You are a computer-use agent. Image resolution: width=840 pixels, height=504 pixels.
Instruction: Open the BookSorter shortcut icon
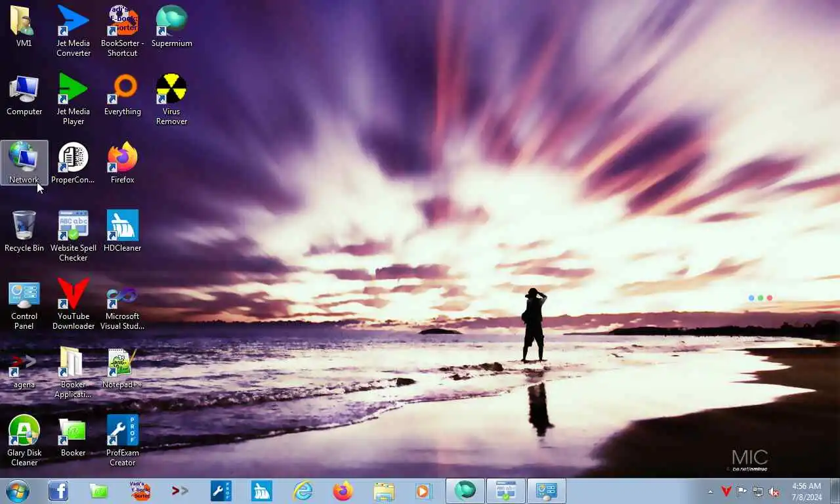tap(123, 31)
